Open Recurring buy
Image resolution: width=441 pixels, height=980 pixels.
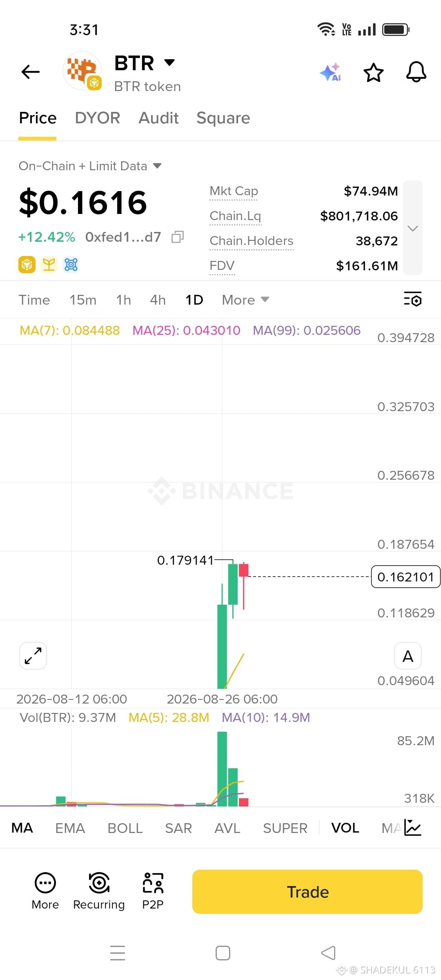(99, 891)
